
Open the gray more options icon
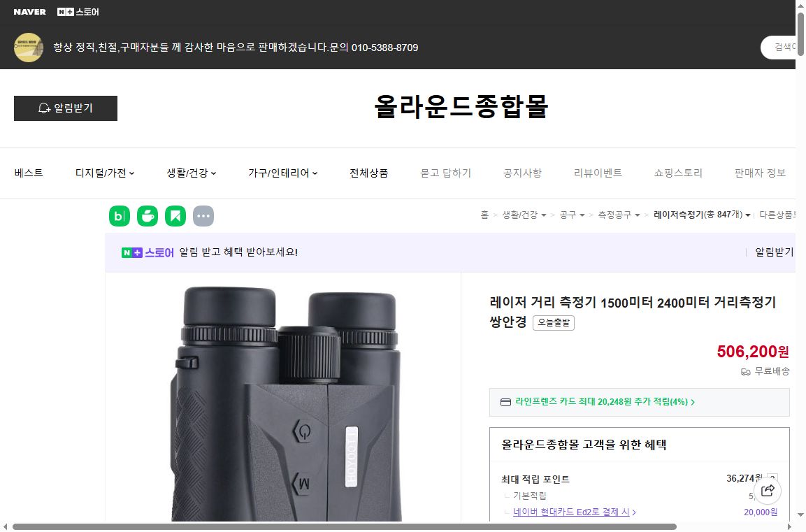(203, 216)
